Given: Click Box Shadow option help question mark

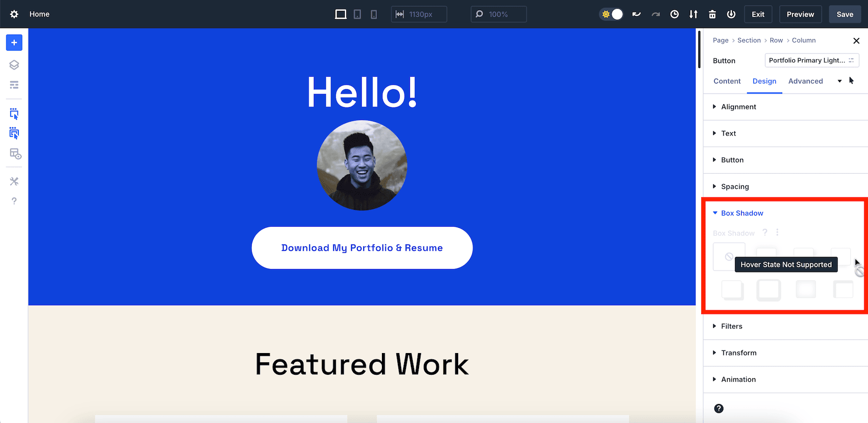Looking at the screenshot, I should coord(765,232).
